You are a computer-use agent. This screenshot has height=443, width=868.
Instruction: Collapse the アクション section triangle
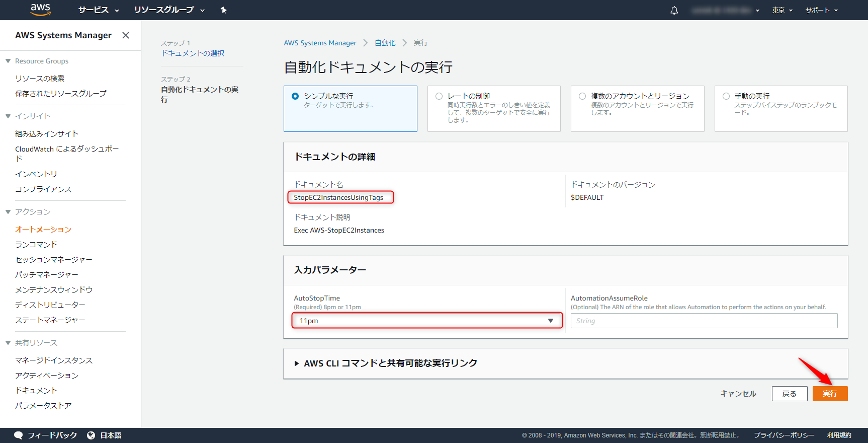point(8,212)
